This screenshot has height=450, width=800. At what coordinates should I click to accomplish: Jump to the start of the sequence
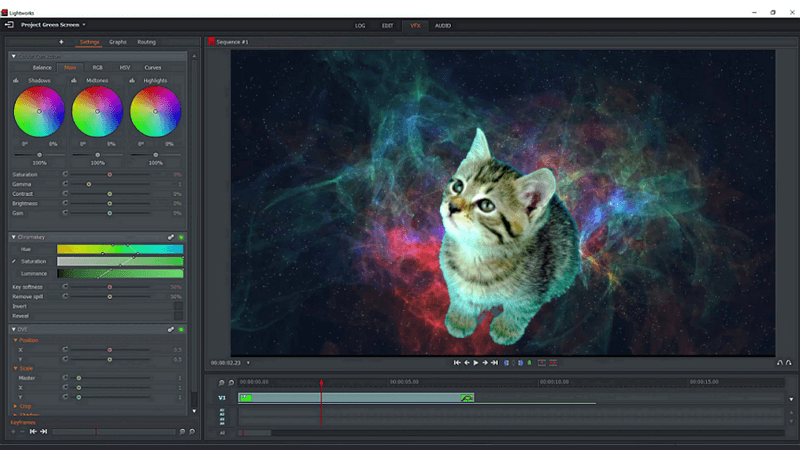pos(457,363)
